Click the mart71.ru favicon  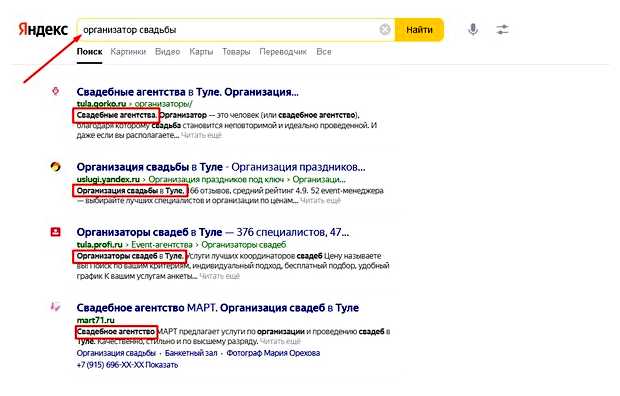click(x=55, y=306)
